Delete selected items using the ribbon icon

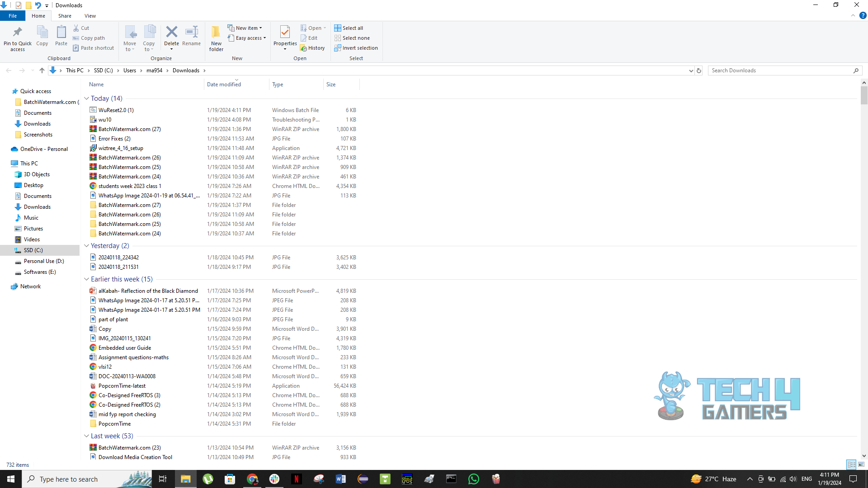(x=172, y=36)
